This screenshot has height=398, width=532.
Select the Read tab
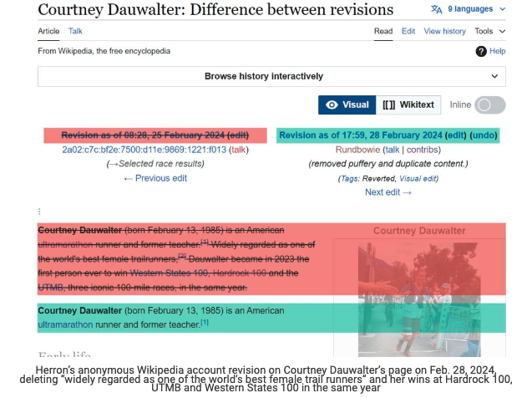click(383, 31)
